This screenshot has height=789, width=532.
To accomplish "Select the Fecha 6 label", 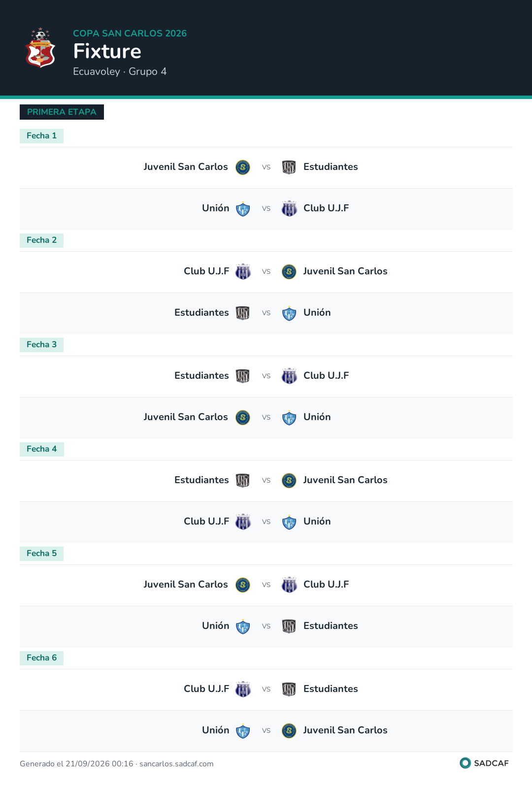I will pos(41,658).
